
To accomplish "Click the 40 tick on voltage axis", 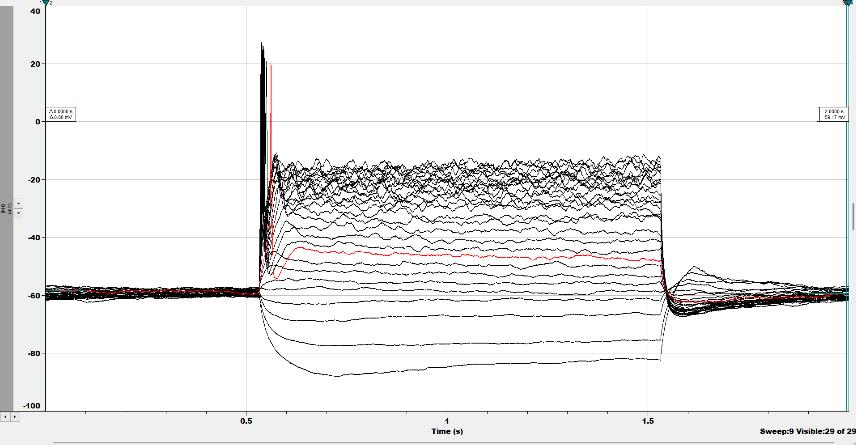I will point(37,10).
